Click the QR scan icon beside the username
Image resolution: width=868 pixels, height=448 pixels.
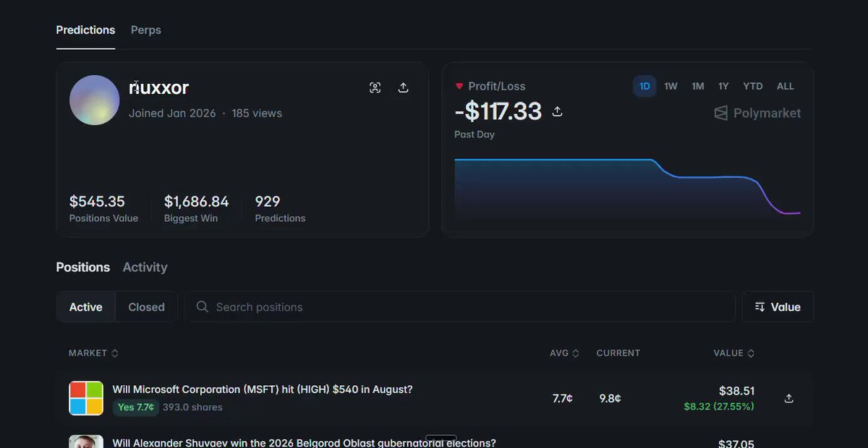click(375, 87)
